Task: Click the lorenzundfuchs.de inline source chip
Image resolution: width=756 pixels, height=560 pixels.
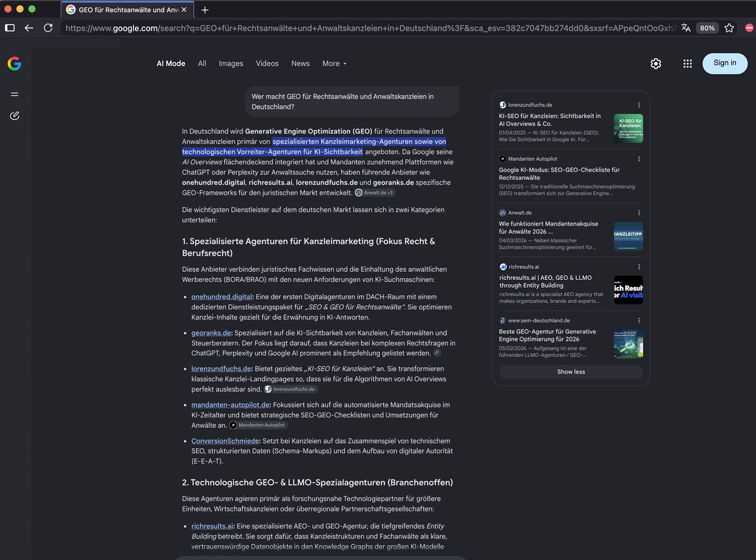Action: [x=290, y=389]
